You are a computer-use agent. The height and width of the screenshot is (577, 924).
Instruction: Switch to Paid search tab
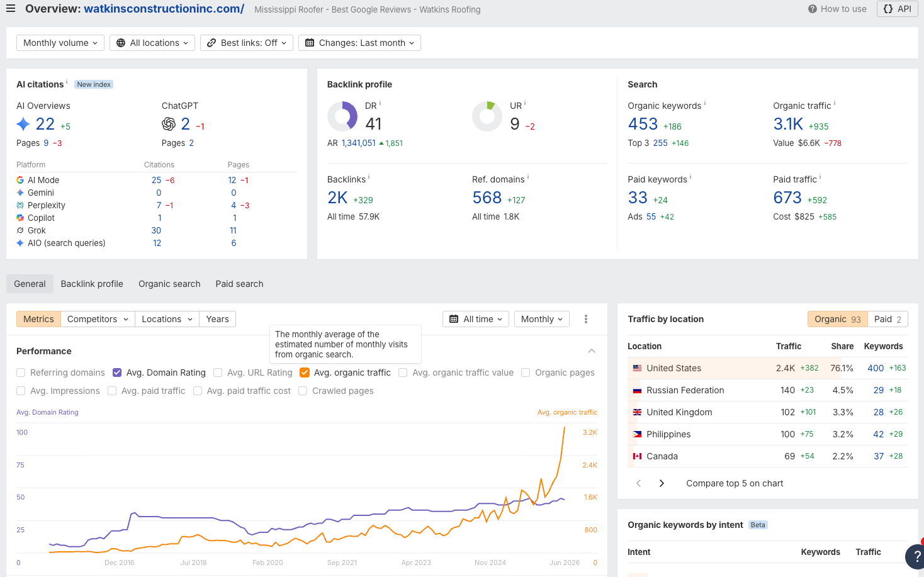coord(239,284)
